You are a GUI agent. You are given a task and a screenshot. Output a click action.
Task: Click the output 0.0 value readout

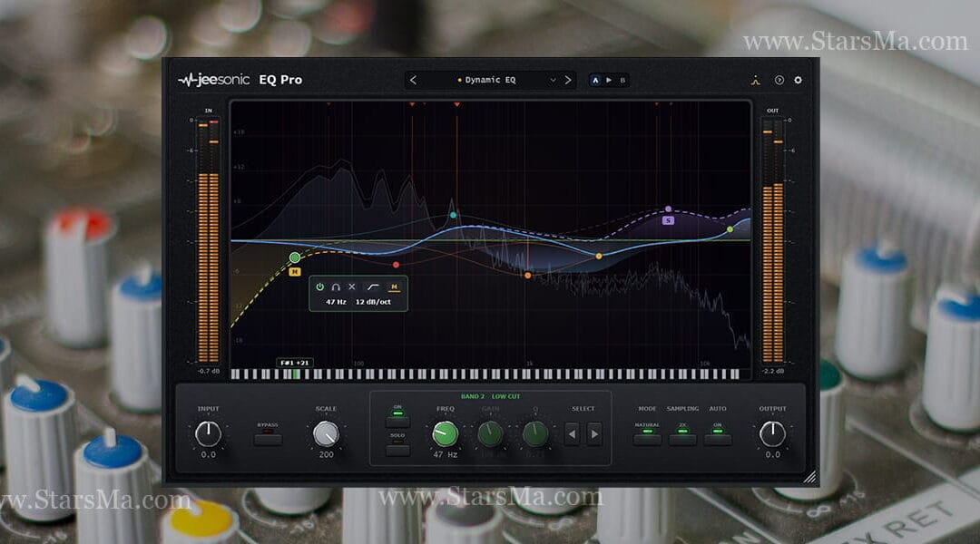772,454
